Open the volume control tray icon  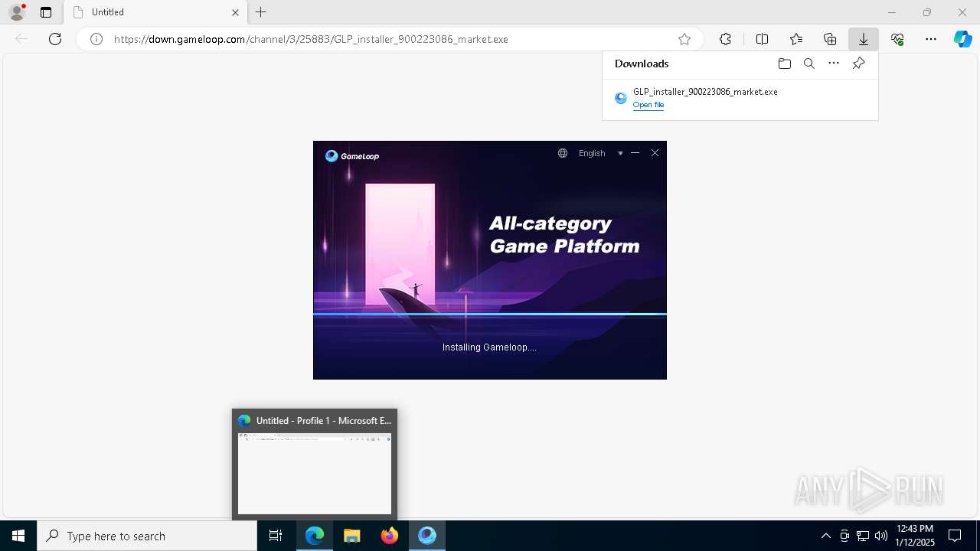click(x=881, y=536)
